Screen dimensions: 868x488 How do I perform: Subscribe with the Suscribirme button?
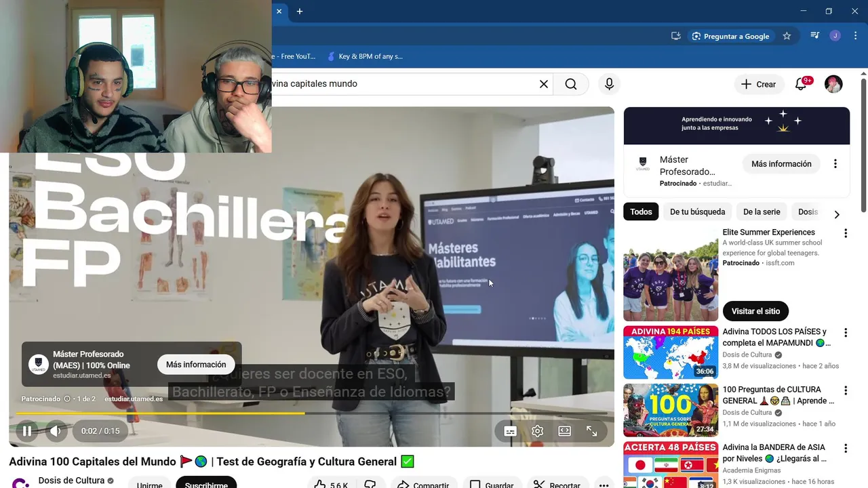(206, 483)
